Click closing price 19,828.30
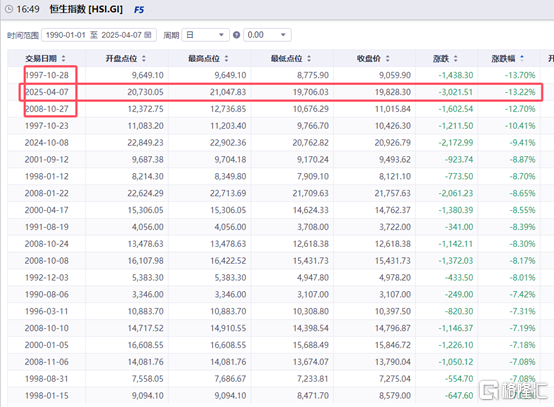The width and height of the screenshot is (554, 407). [x=393, y=92]
